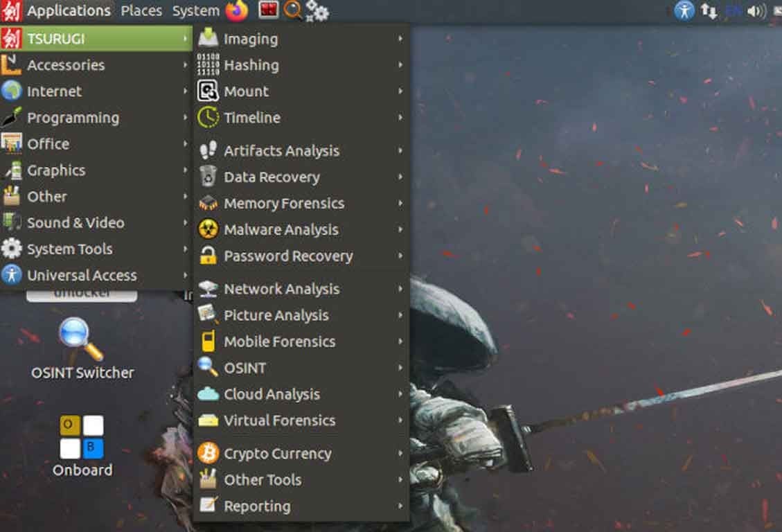Click the network connection arrows icon
The image size is (782, 532).
(x=709, y=11)
